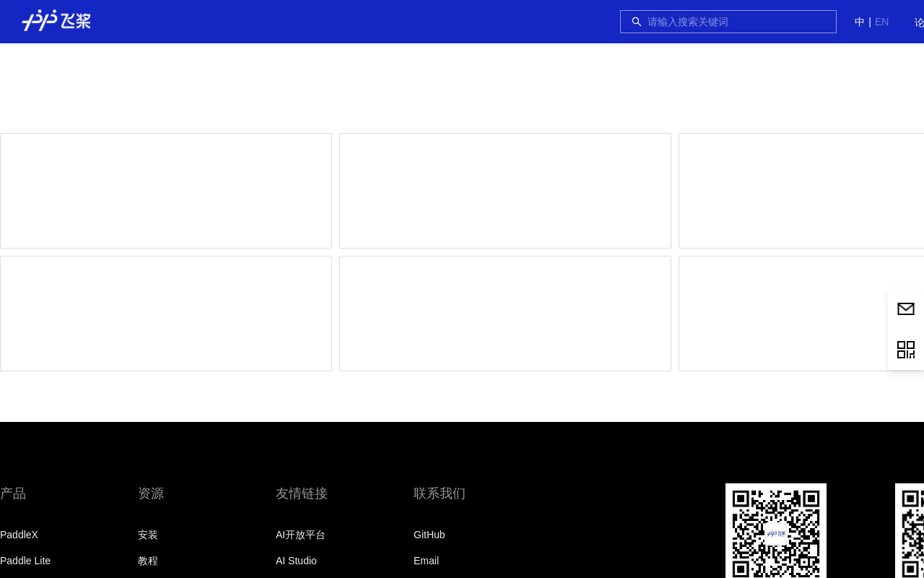Switch language to EN

point(881,22)
